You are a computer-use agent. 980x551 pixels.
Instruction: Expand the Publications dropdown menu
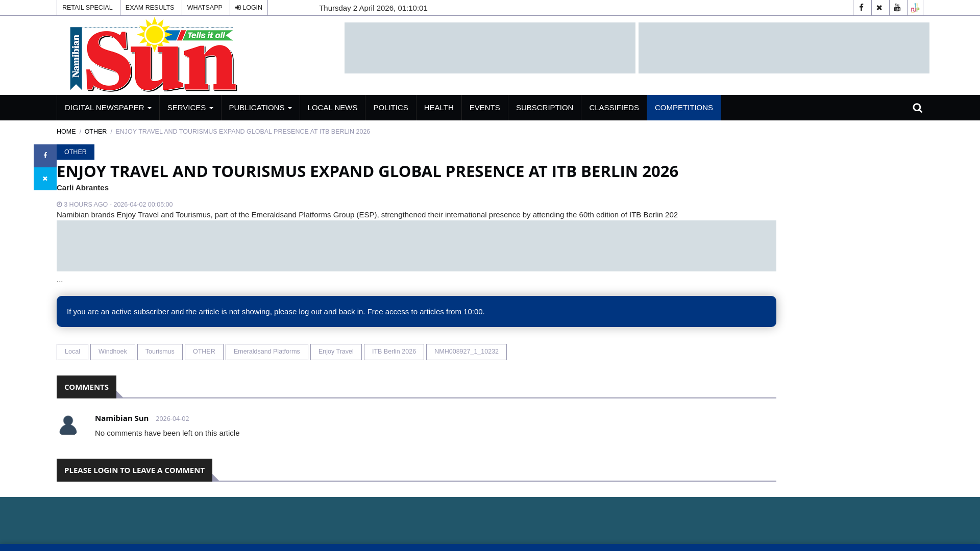pyautogui.click(x=260, y=108)
